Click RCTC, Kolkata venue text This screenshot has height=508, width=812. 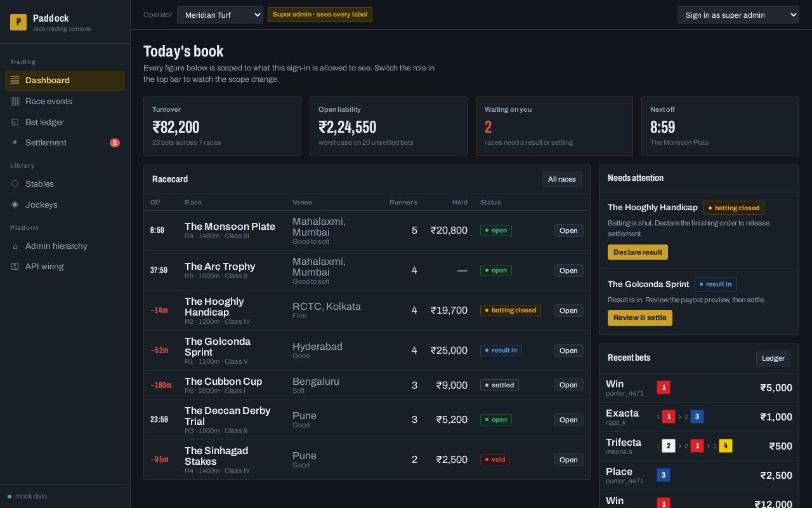coord(327,307)
